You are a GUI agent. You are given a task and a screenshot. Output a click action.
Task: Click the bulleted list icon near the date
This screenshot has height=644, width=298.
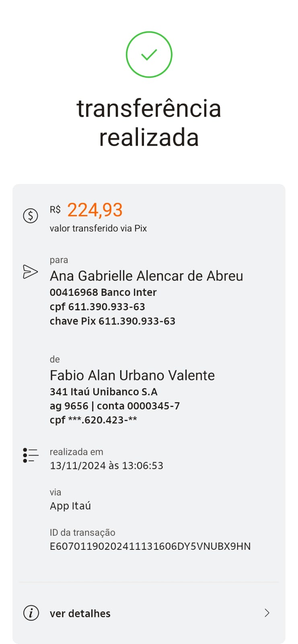point(31,455)
